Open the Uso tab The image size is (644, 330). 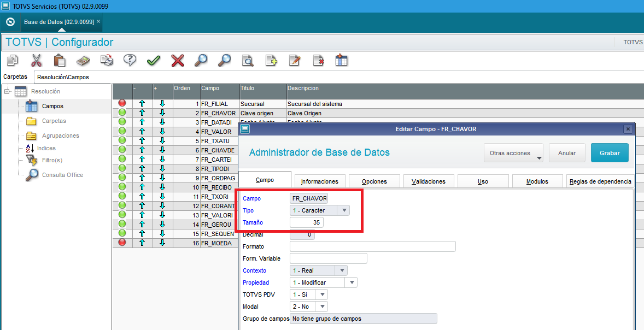(x=483, y=181)
